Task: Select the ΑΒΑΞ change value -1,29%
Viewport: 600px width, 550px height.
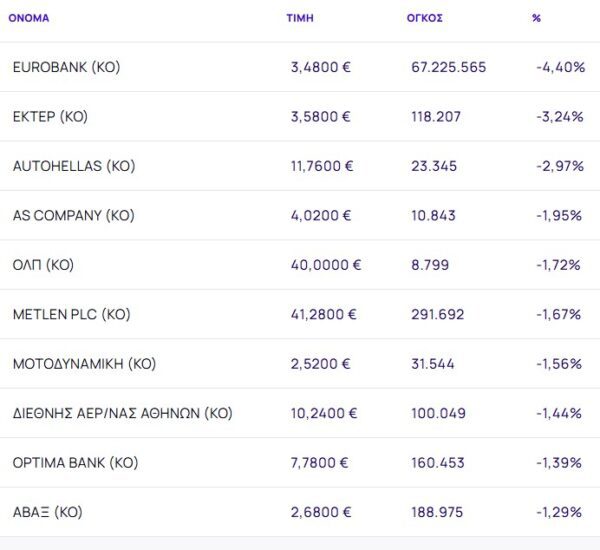Action: tap(559, 512)
